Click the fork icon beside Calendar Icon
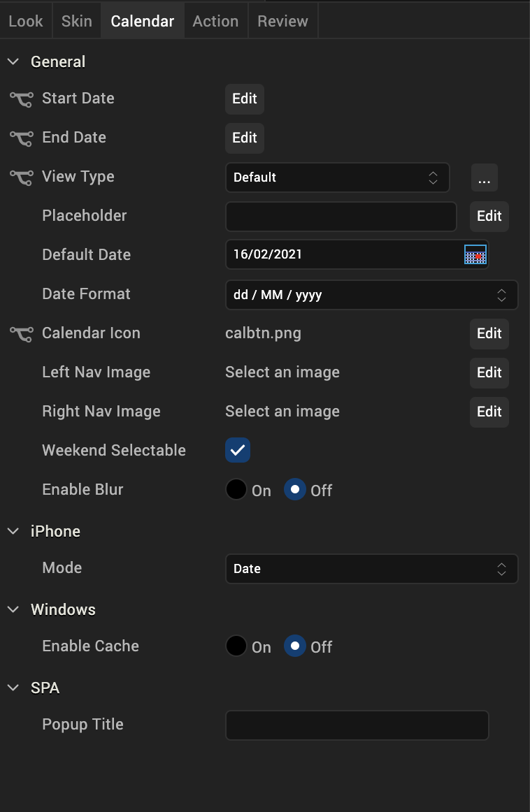 [x=21, y=334]
